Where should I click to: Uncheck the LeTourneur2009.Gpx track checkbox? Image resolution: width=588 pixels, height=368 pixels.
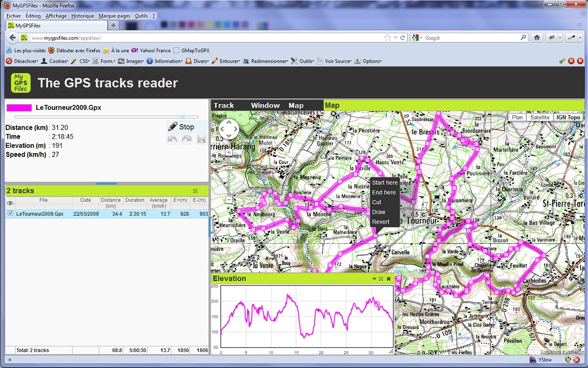click(10, 213)
